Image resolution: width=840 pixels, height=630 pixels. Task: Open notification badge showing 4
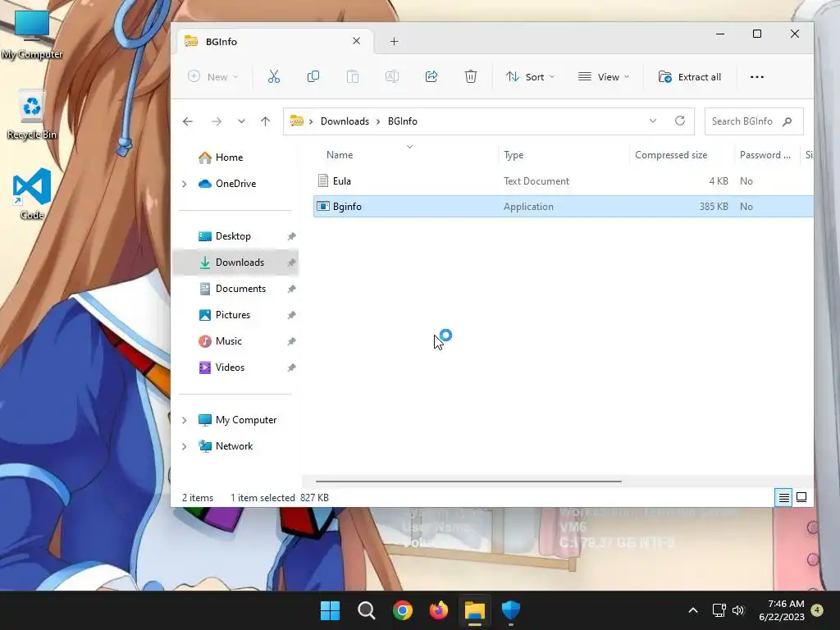tap(817, 610)
